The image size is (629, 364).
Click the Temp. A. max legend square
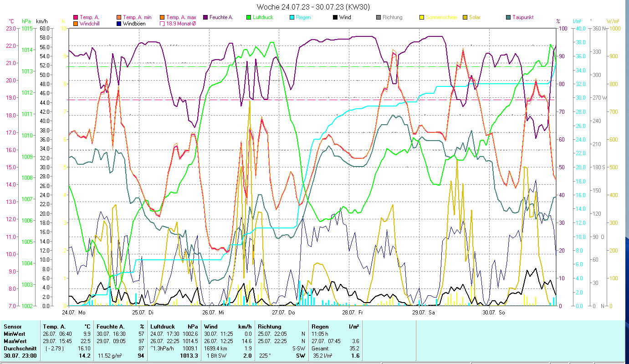pos(162,18)
